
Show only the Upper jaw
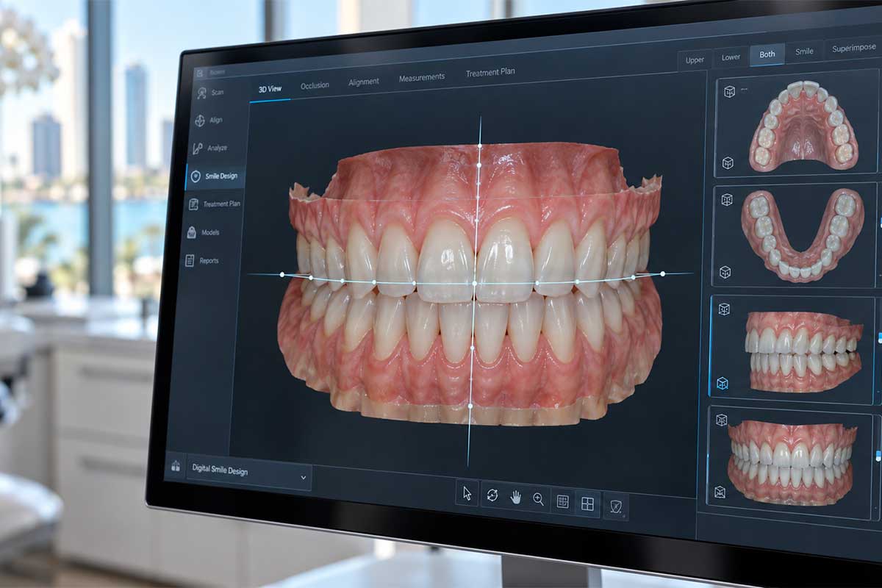tap(695, 60)
